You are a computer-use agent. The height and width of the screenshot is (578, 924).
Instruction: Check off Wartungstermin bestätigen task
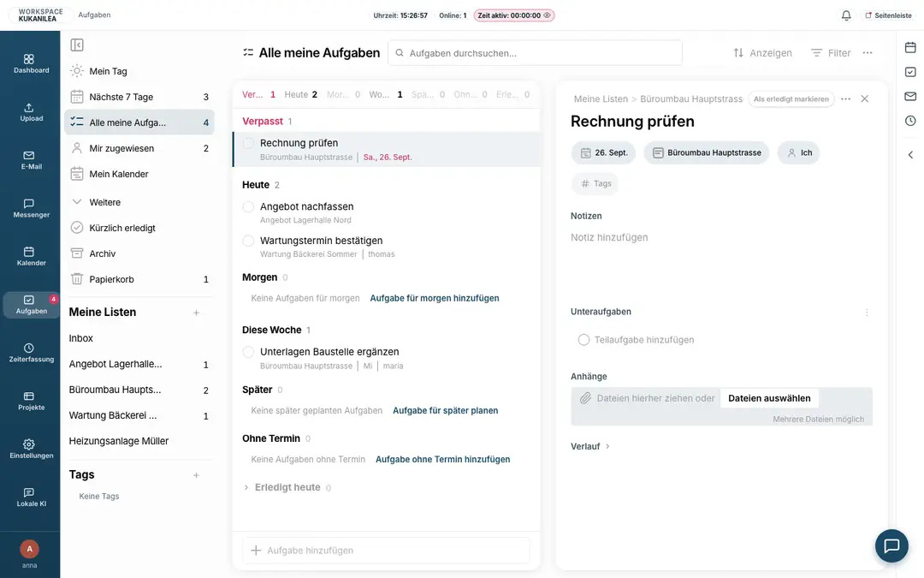[x=249, y=241]
